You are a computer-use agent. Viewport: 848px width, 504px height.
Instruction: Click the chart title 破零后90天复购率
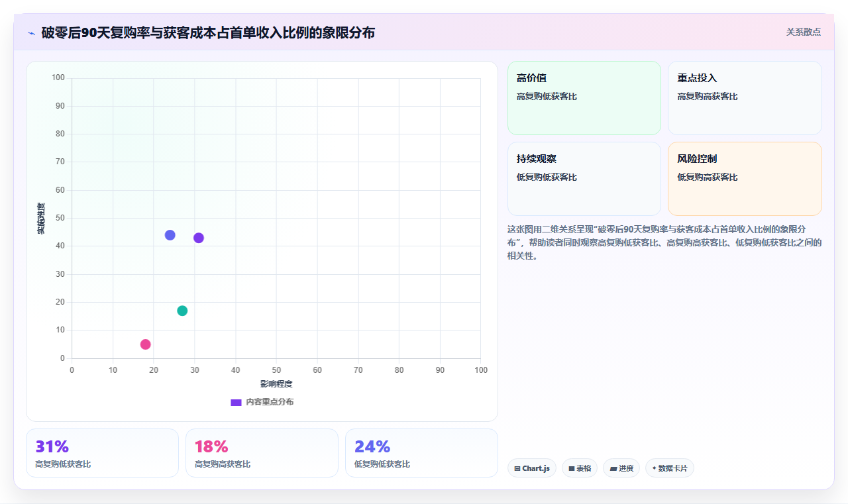point(208,32)
